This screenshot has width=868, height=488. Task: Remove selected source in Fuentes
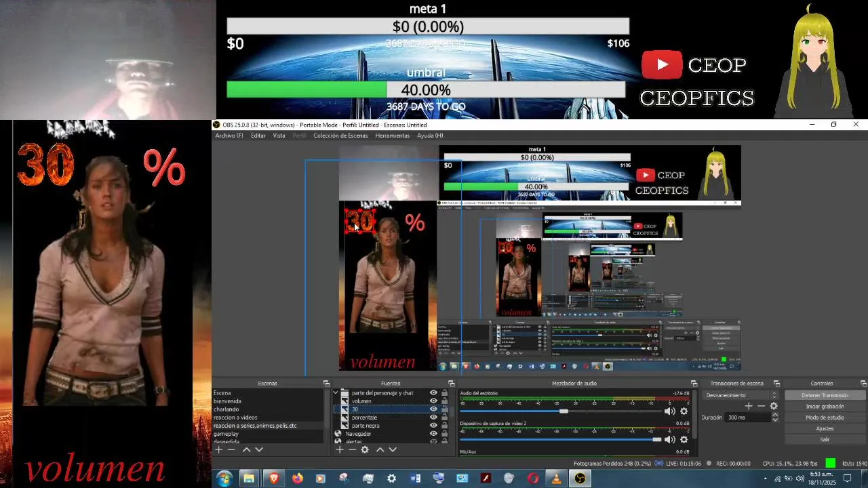click(x=351, y=449)
